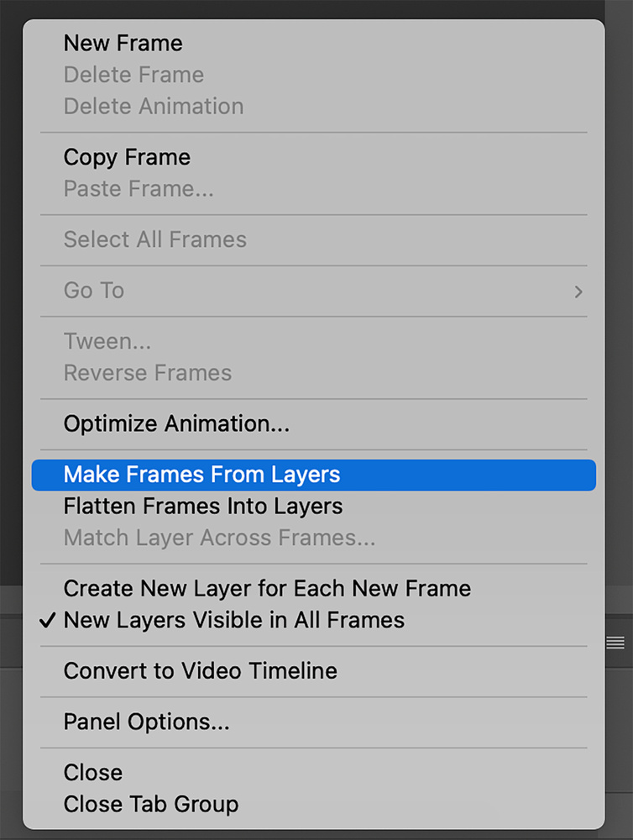Viewport: 633px width, 840px height.
Task: Click Delete Frame menu entry
Action: click(314, 75)
